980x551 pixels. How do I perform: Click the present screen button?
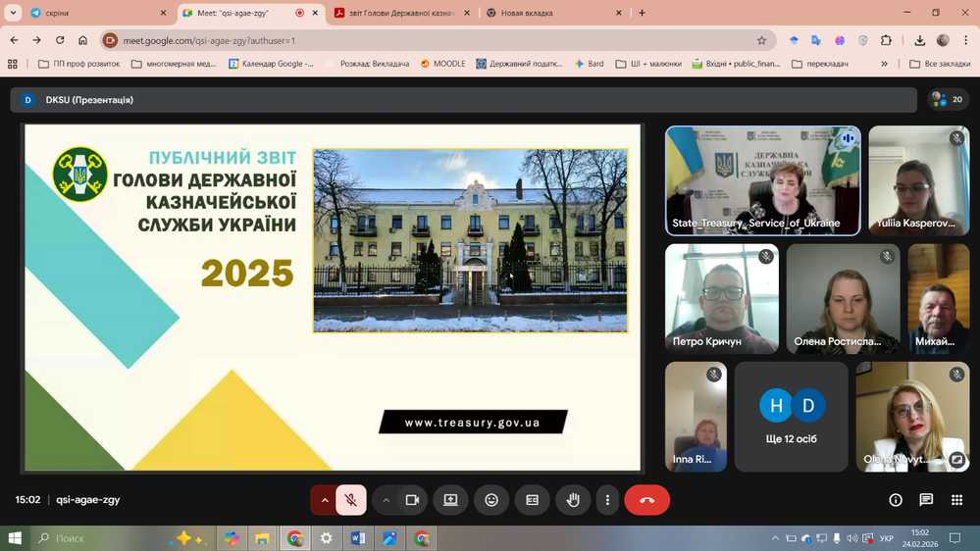(450, 500)
